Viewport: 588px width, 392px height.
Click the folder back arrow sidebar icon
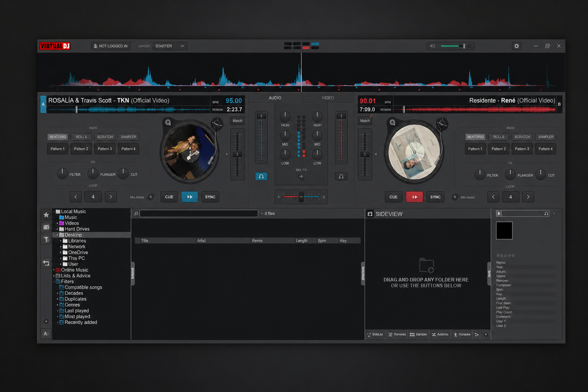point(46,263)
